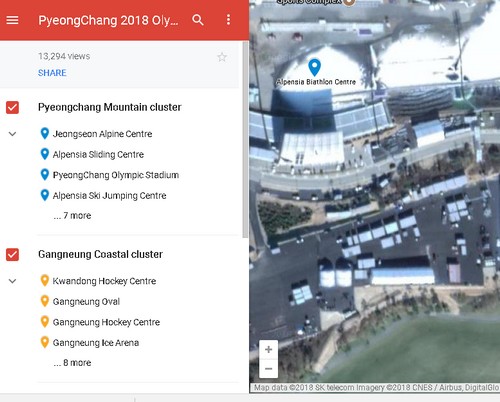Viewport: 500px width, 402px height.
Task: Open Gangneung Hockey Centre entry
Action: (x=106, y=322)
